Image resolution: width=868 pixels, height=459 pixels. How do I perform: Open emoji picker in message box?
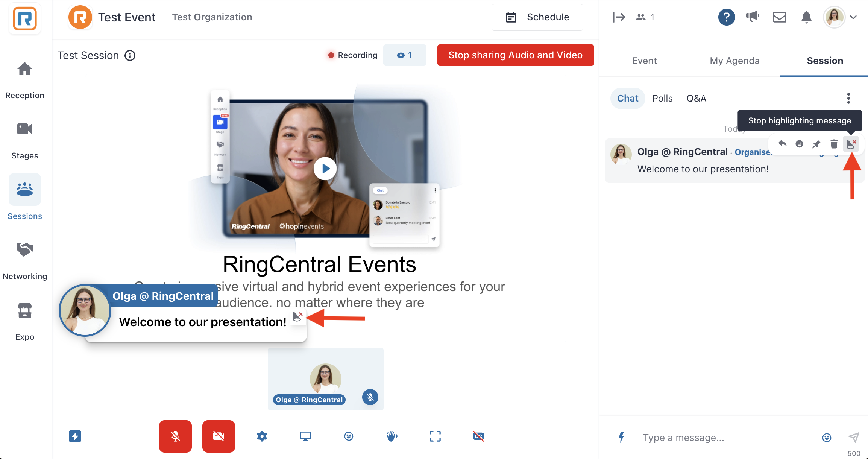tap(826, 438)
